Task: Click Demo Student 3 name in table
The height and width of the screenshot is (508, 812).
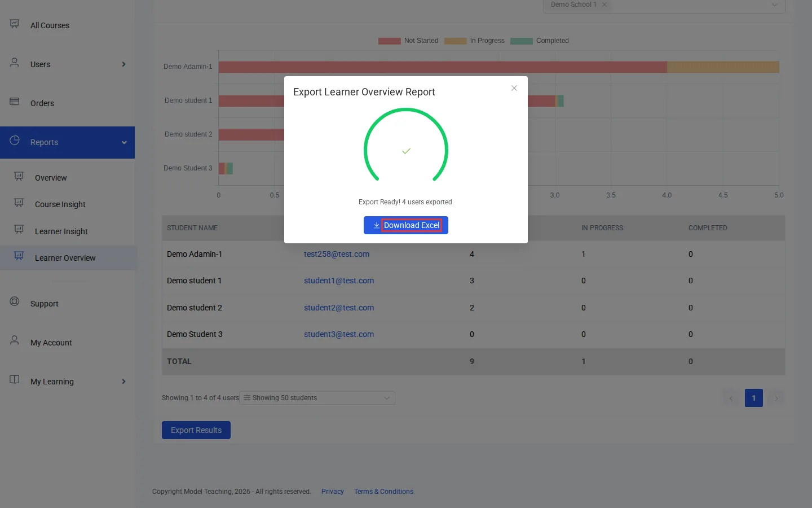Action: (x=195, y=334)
